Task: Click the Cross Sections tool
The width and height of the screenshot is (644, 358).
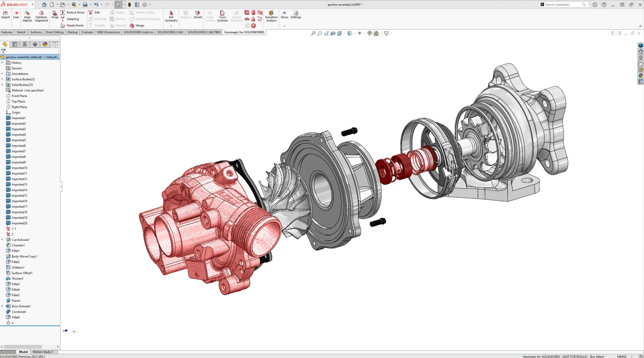Action: coord(222,13)
